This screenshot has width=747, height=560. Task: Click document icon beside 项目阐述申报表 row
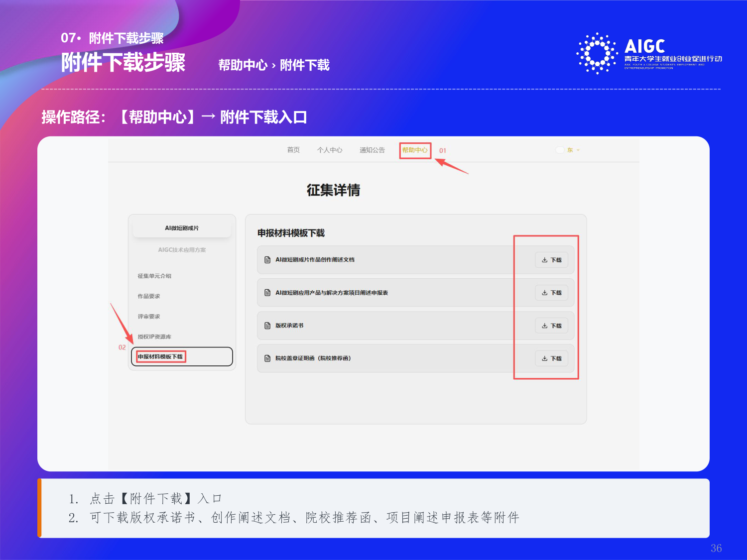click(x=267, y=293)
